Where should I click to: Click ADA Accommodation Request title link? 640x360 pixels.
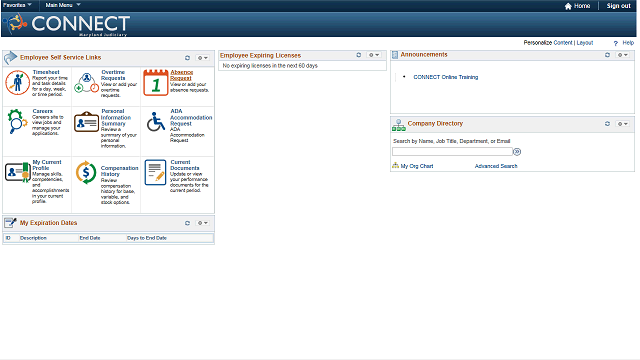click(191, 118)
